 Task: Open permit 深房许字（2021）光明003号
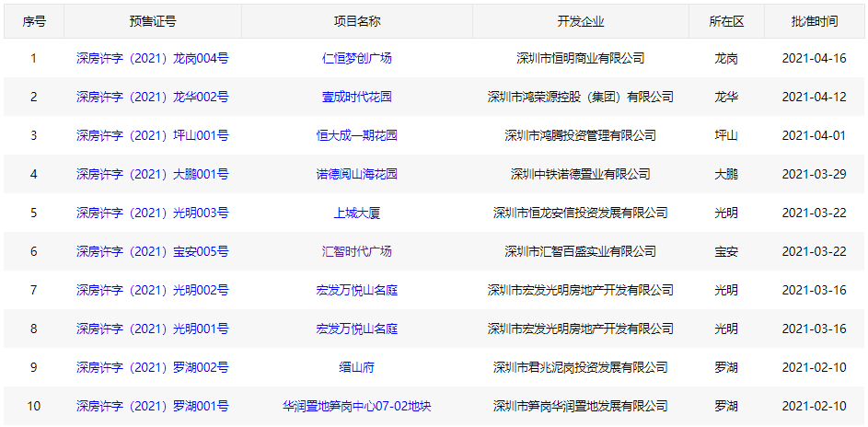point(152,213)
